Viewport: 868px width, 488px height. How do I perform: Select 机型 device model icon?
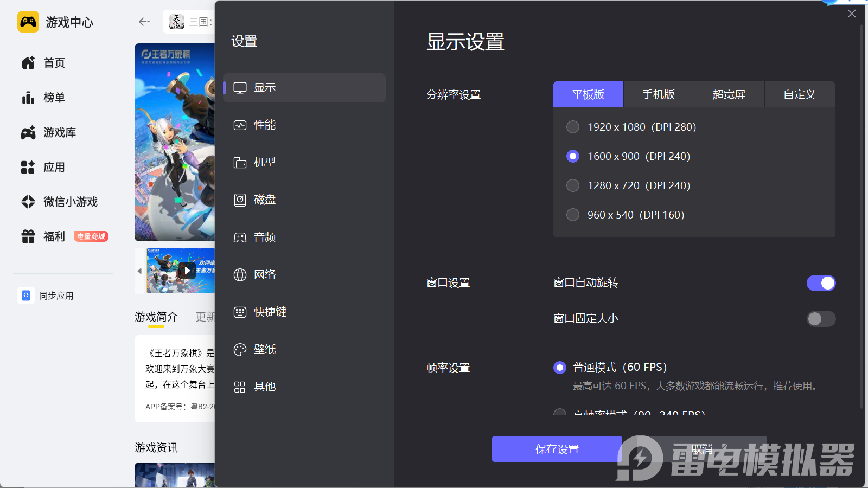[x=240, y=163]
